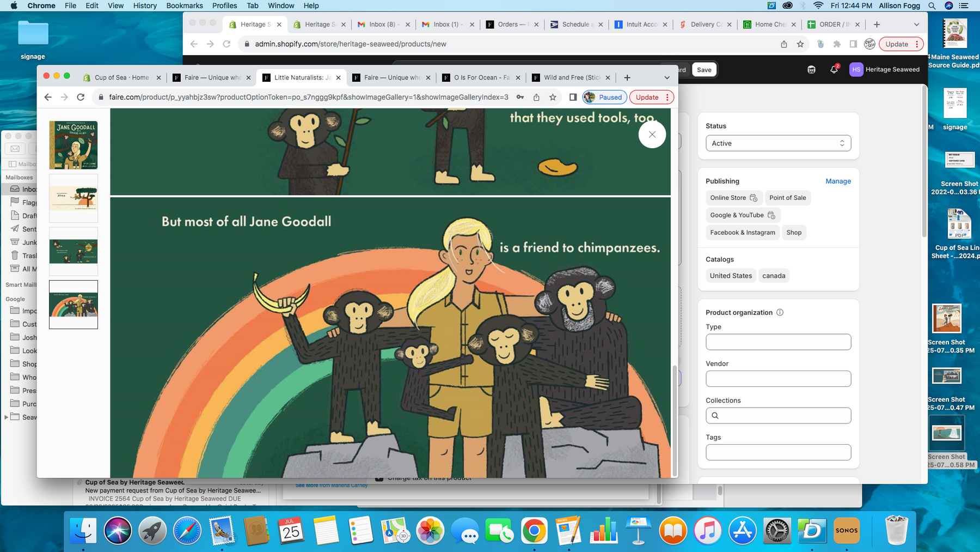Image resolution: width=980 pixels, height=552 pixels.
Task: Expand the Seav folder disclosure triangle in Mail
Action: tap(6, 417)
